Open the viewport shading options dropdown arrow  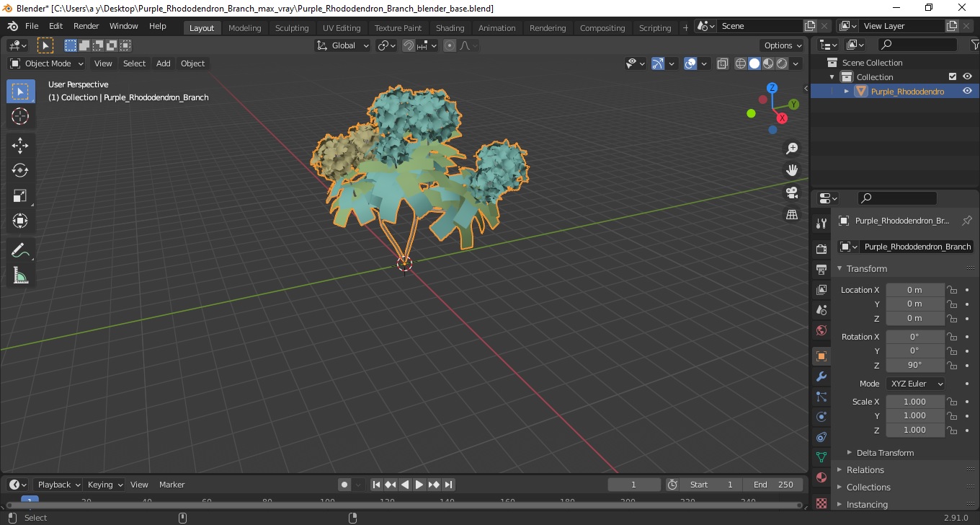[796, 63]
